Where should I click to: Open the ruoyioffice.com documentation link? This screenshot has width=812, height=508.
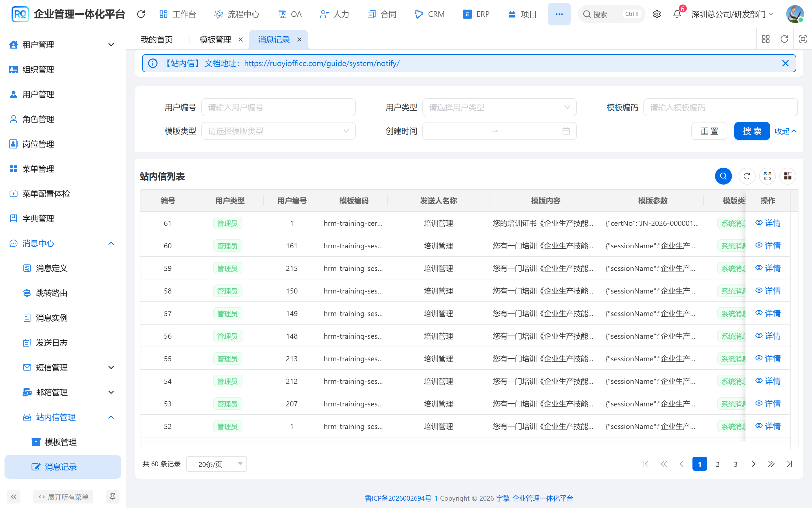[321, 63]
